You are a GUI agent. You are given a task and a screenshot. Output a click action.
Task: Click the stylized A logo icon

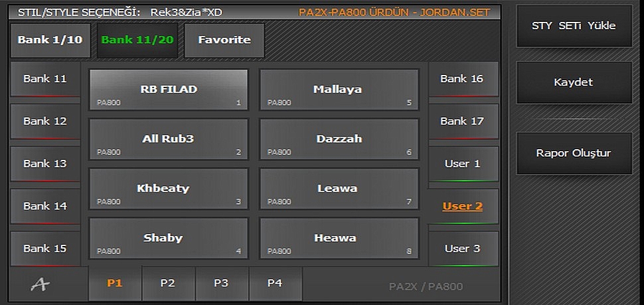tap(40, 284)
